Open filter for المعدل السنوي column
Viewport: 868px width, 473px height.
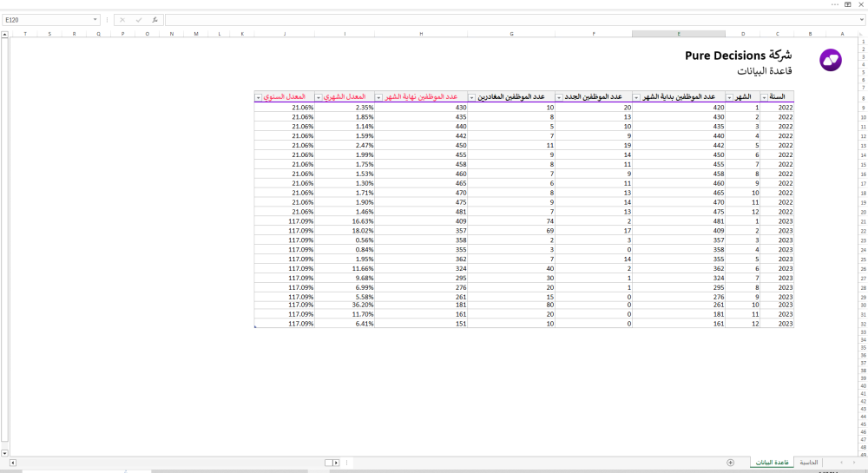[x=259, y=97]
